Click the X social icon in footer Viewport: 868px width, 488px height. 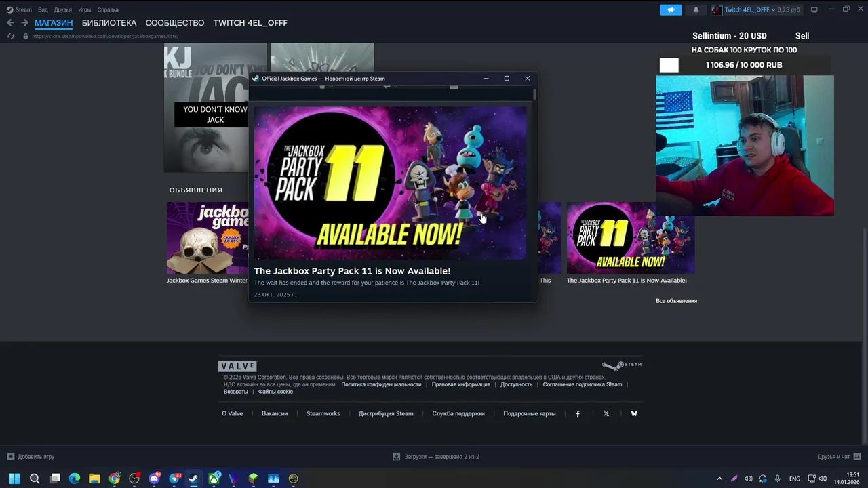[606, 413]
